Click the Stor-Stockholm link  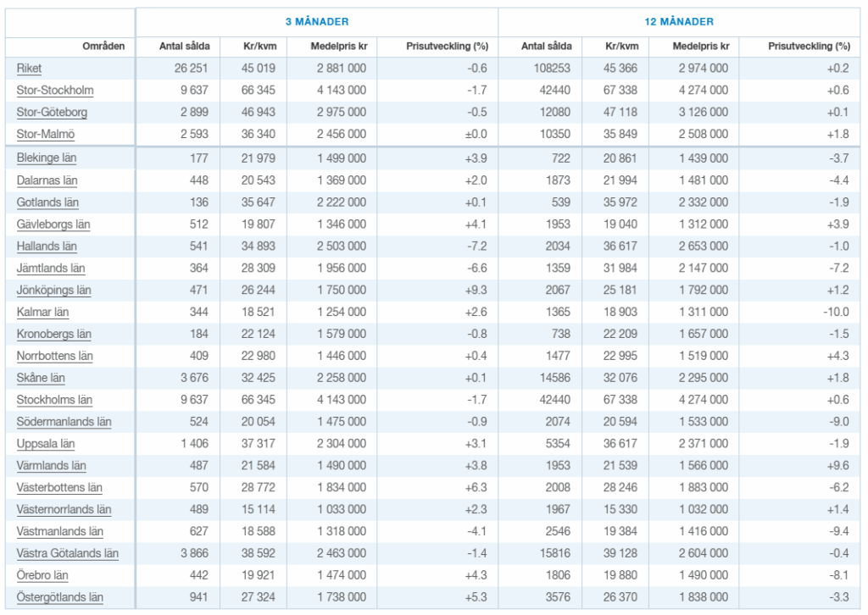click(55, 91)
